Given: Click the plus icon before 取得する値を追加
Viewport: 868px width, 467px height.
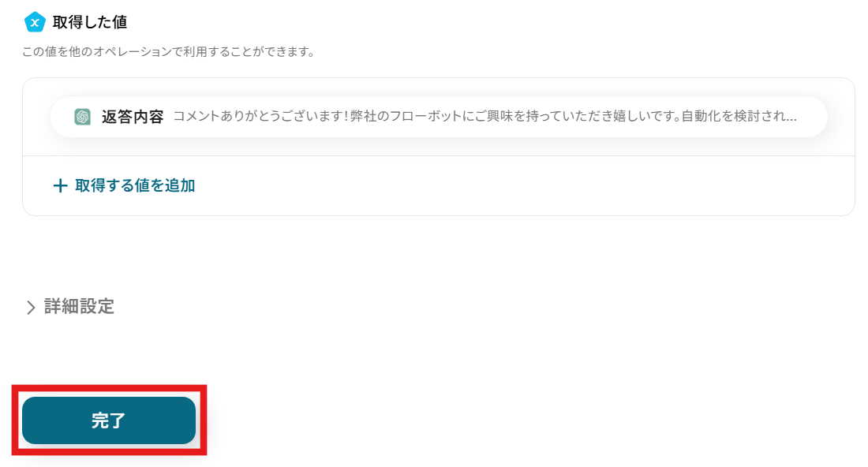Looking at the screenshot, I should pos(60,185).
